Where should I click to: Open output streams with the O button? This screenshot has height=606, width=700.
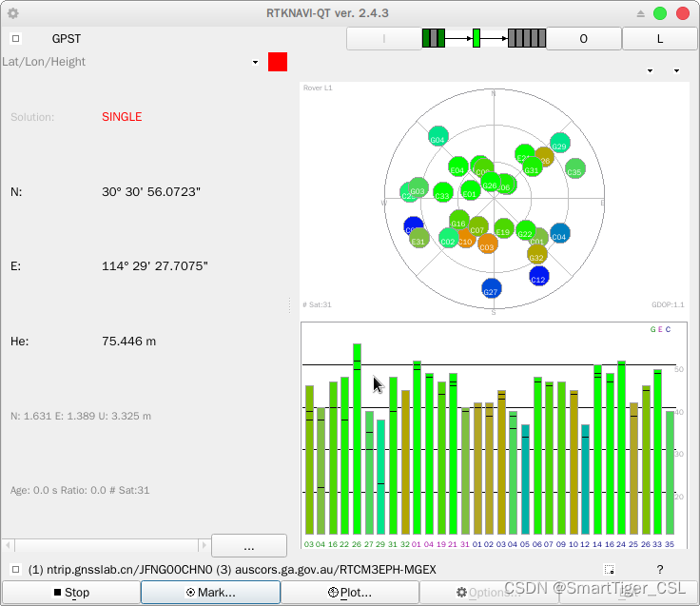(x=583, y=39)
